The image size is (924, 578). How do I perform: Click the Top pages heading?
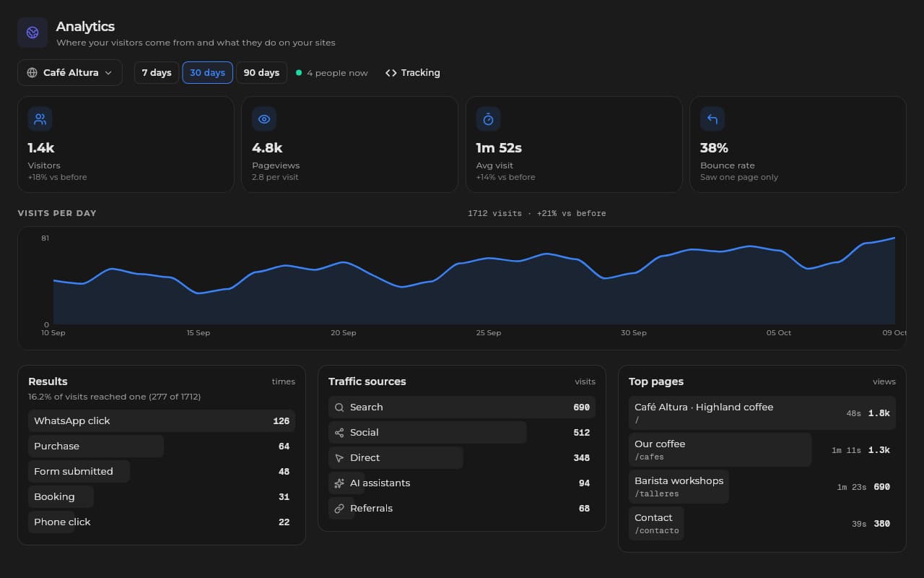point(656,381)
